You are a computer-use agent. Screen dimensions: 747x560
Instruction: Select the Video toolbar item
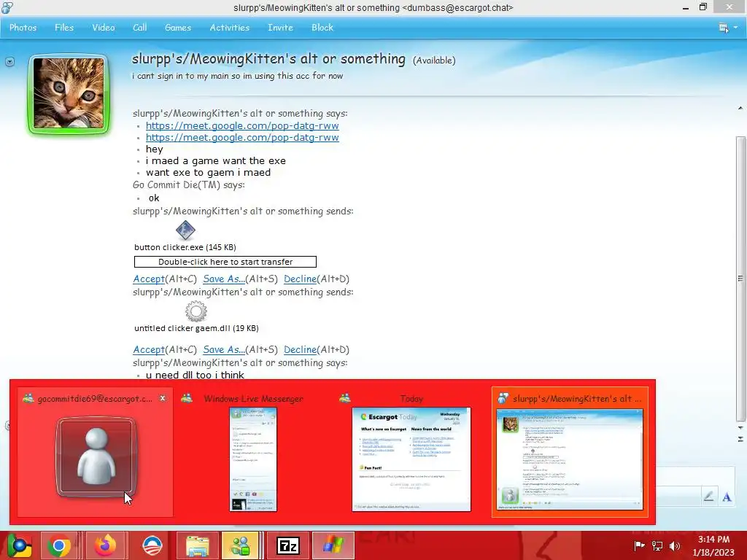(104, 28)
